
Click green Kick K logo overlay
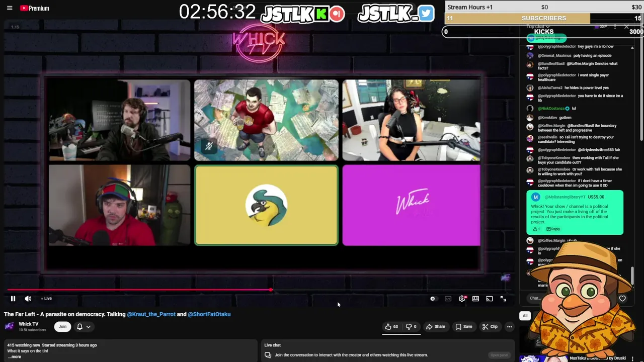click(321, 14)
